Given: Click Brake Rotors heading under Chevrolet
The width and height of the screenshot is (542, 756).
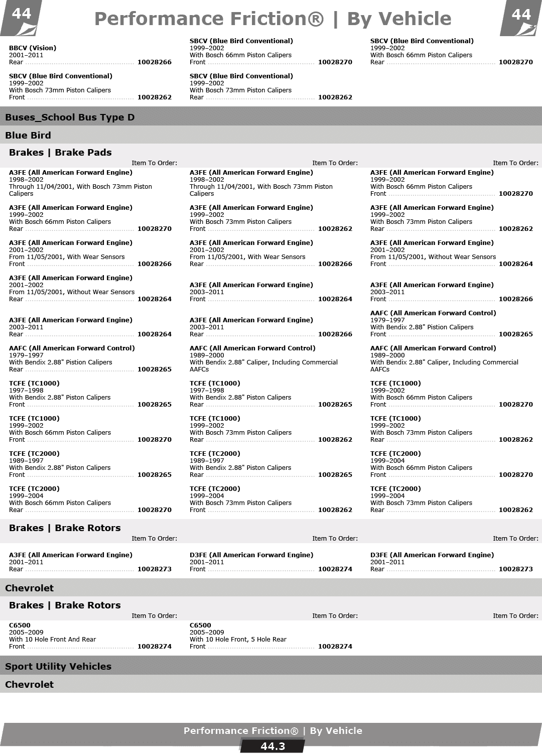Looking at the screenshot, I should click(x=65, y=605).
